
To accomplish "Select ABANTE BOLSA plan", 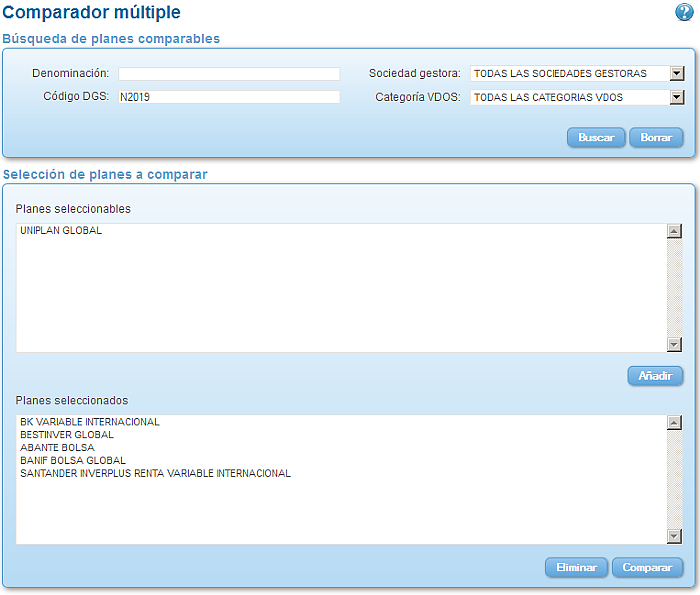I will [57, 448].
